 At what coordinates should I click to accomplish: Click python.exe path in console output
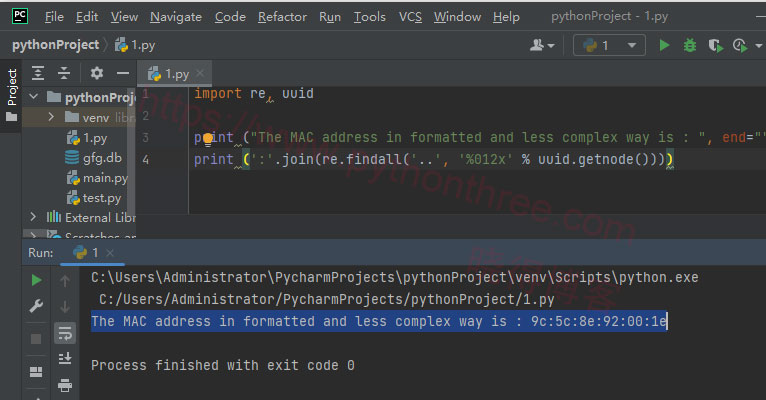(x=395, y=277)
